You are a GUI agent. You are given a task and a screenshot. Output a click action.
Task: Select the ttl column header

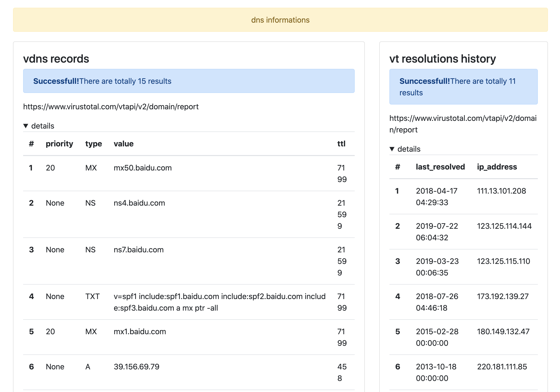[341, 144]
